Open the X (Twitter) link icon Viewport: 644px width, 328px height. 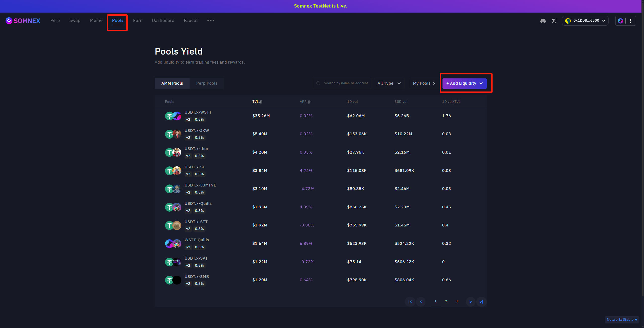[x=554, y=21]
